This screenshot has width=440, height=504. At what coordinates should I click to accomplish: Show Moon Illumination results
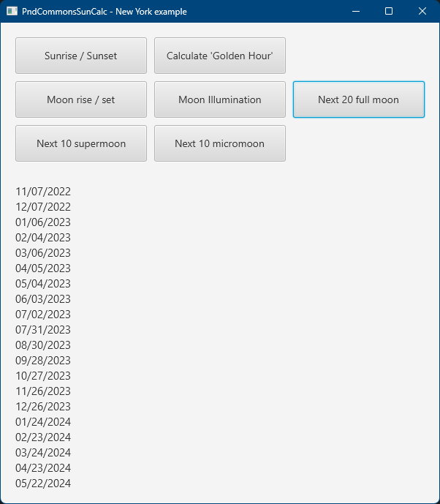(x=219, y=99)
